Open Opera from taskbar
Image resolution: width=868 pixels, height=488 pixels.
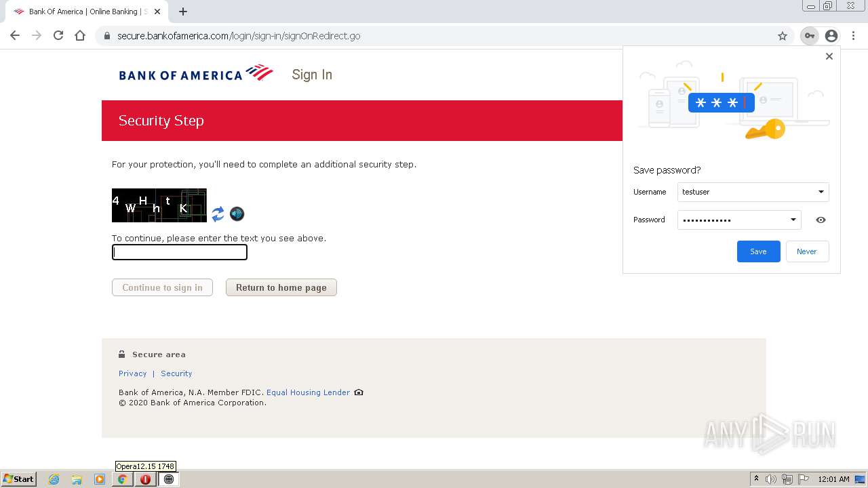coord(145,479)
